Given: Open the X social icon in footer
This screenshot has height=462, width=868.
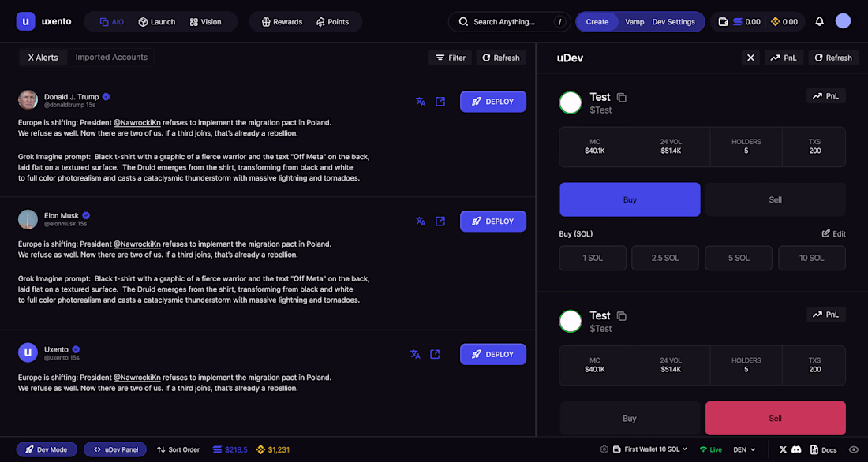Looking at the screenshot, I should pyautogui.click(x=783, y=450).
